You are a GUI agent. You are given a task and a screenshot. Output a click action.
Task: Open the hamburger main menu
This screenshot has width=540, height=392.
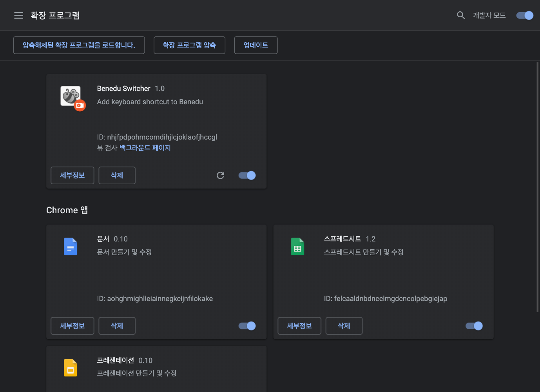[18, 15]
